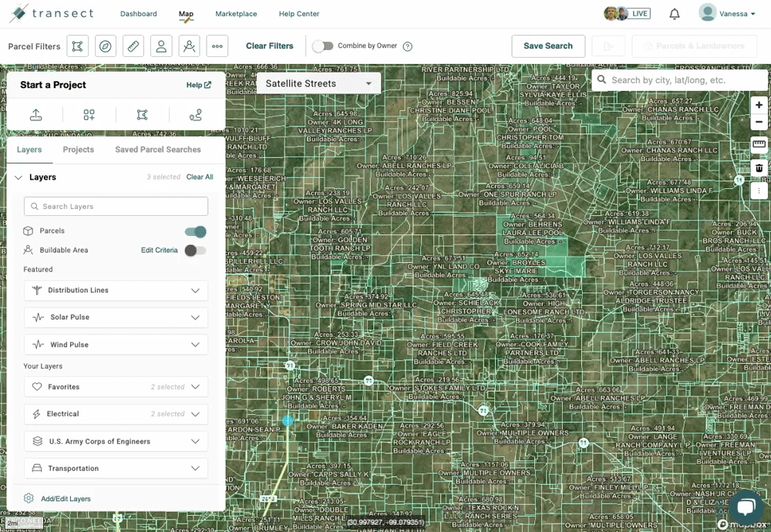This screenshot has height=532, width=771.
Task: Open the person-location parcel filter
Action: [x=190, y=46]
